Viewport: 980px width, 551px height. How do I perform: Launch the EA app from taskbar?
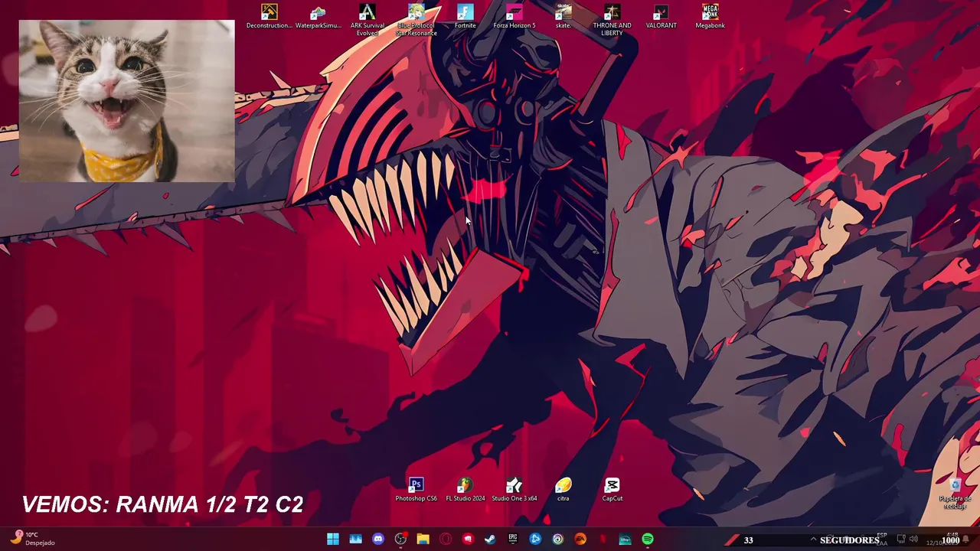(x=580, y=539)
